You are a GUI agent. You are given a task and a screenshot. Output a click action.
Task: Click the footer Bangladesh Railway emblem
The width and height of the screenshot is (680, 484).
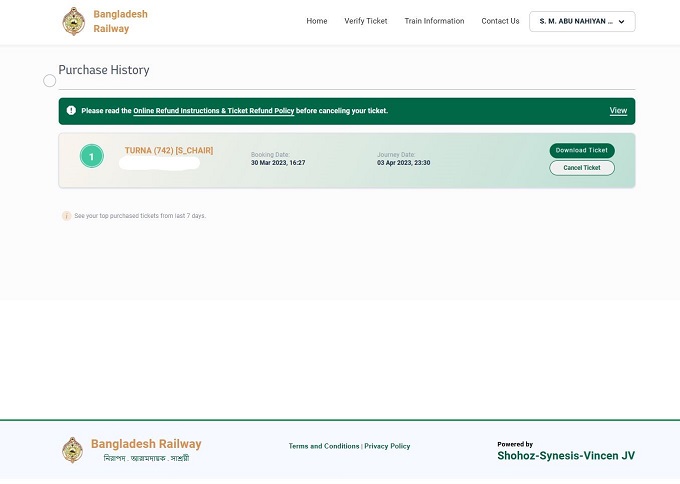72,450
